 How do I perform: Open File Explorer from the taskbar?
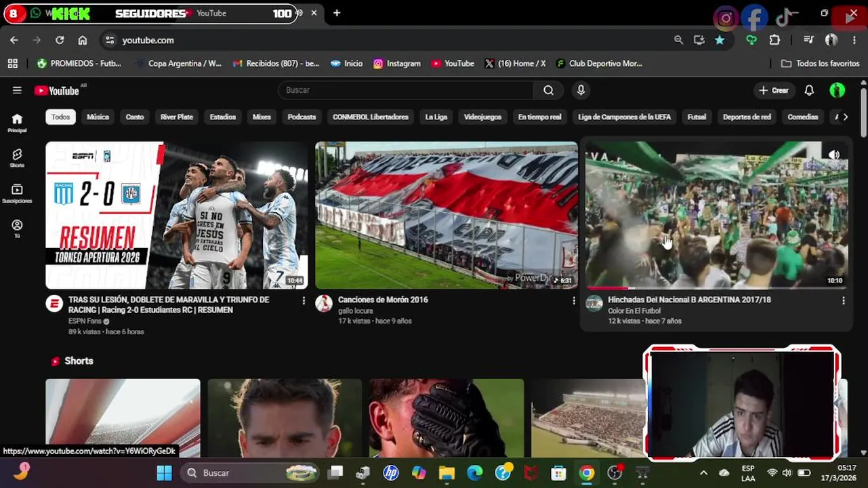click(447, 473)
